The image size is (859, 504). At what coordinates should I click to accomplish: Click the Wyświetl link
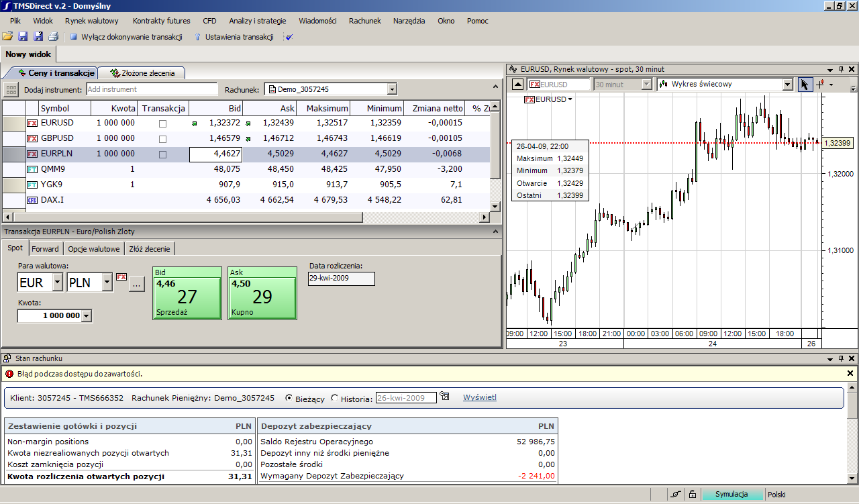click(480, 397)
